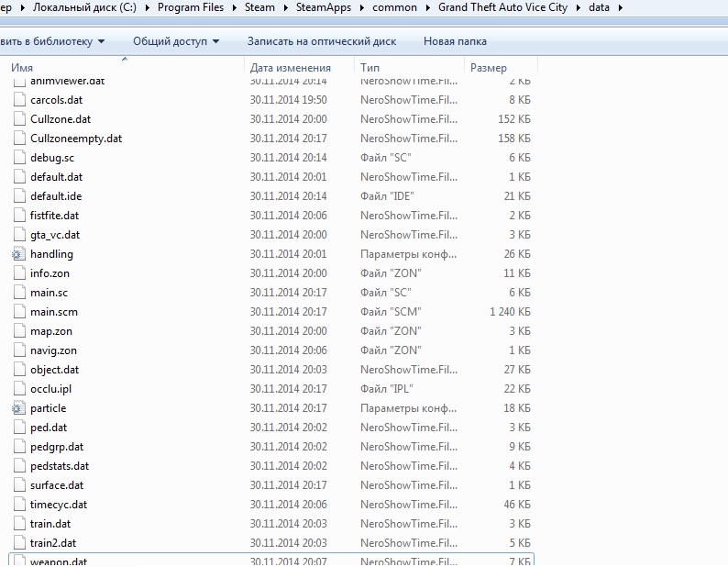
Task: Sort files by Размер column header
Action: tap(489, 68)
